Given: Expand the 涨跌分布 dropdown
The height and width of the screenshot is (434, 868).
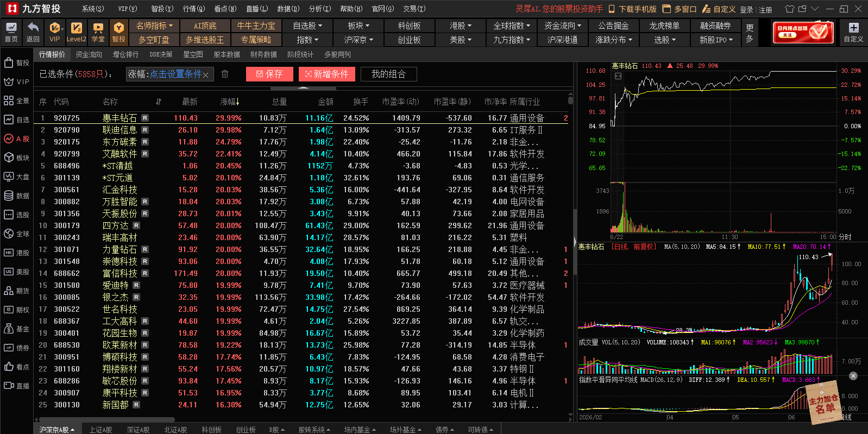Looking at the screenshot, I should pos(614,40).
